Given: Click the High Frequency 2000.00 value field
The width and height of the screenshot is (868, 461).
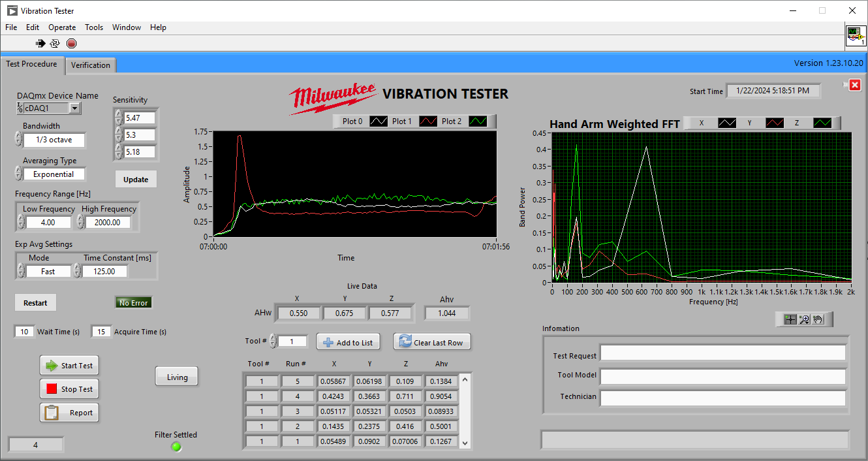Looking at the screenshot, I should pyautogui.click(x=108, y=222).
